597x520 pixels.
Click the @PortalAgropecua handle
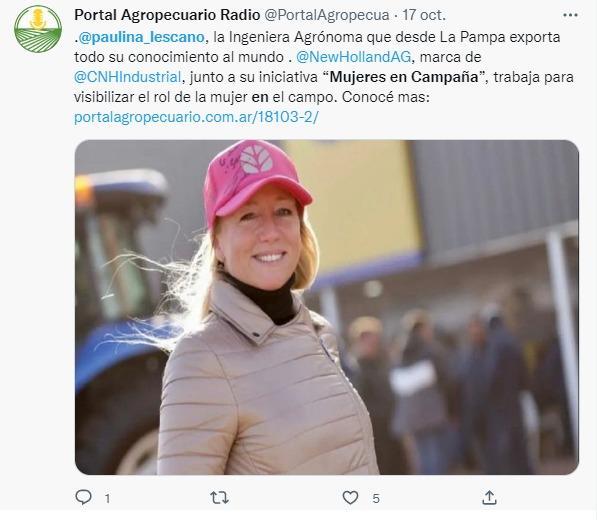[327, 15]
